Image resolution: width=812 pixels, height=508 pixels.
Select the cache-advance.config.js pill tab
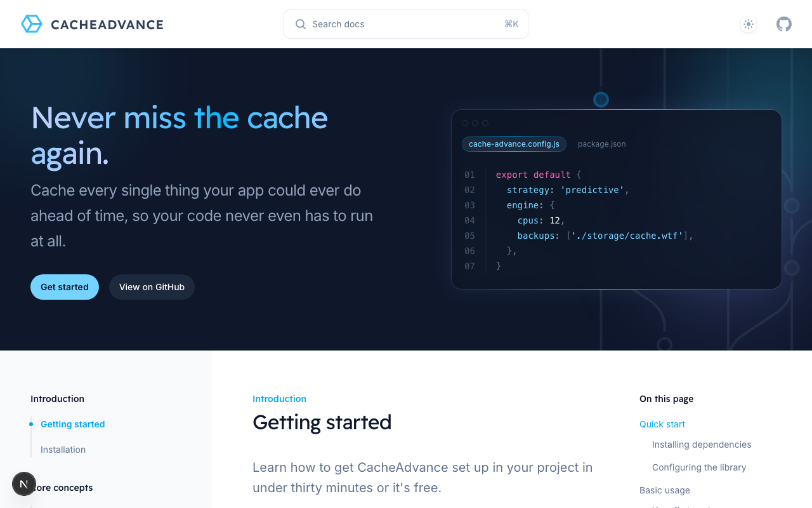coord(514,144)
